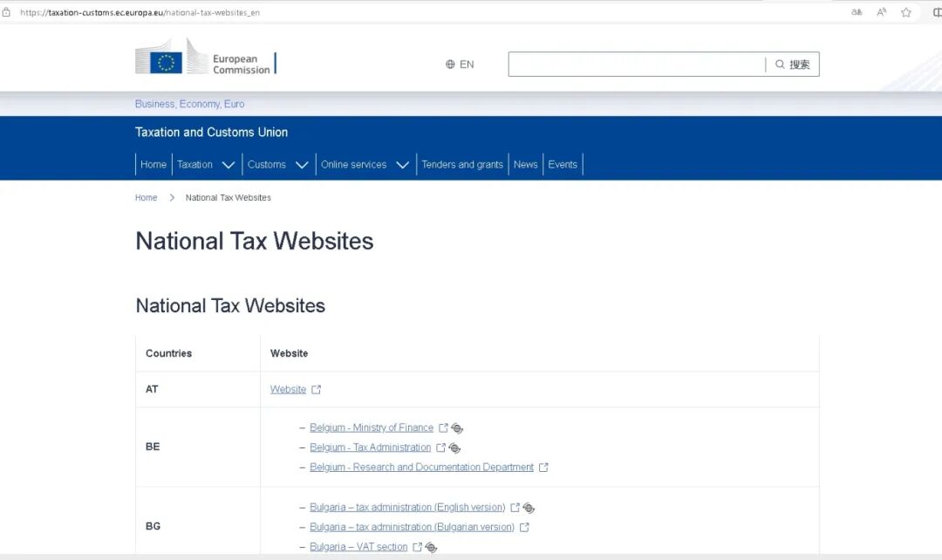Click the EN language selector text

coord(467,65)
